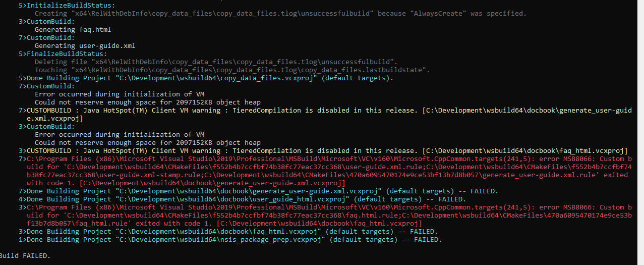Click the 7>CUSTOMBUILD Java HotSpot warning line
The image size is (644, 265).
[x=325, y=114]
